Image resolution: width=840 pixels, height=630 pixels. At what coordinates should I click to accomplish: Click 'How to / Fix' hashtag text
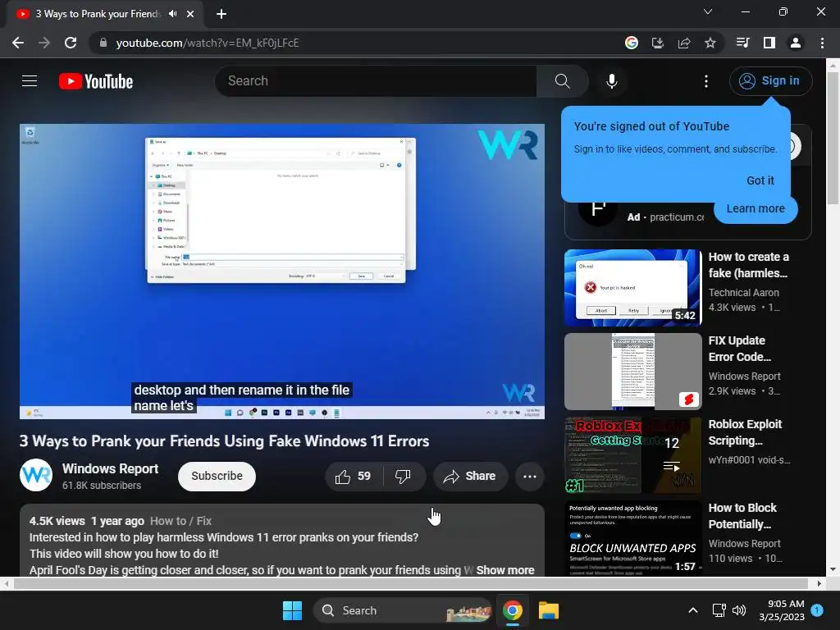[x=180, y=521]
